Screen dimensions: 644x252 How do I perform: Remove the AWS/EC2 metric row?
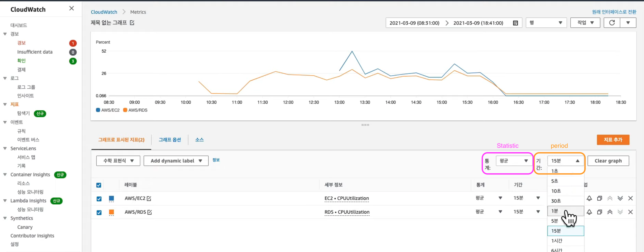[x=630, y=198]
